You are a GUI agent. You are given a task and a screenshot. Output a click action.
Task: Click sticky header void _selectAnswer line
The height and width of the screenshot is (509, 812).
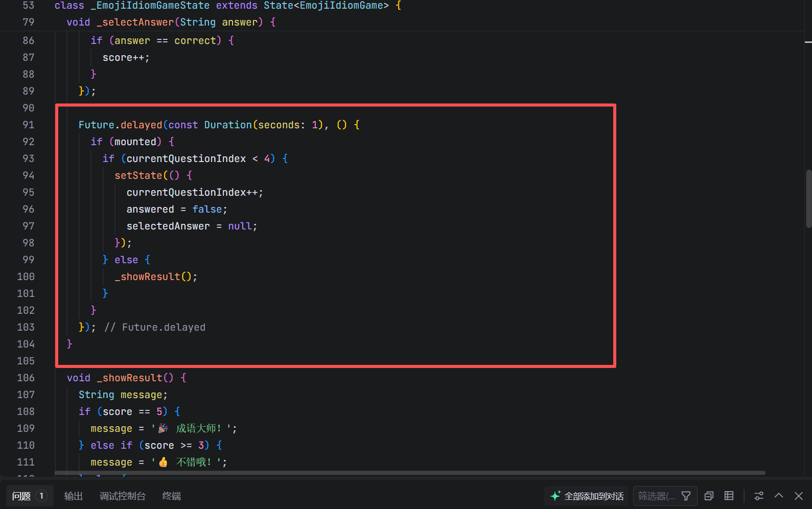pyautogui.click(x=171, y=22)
